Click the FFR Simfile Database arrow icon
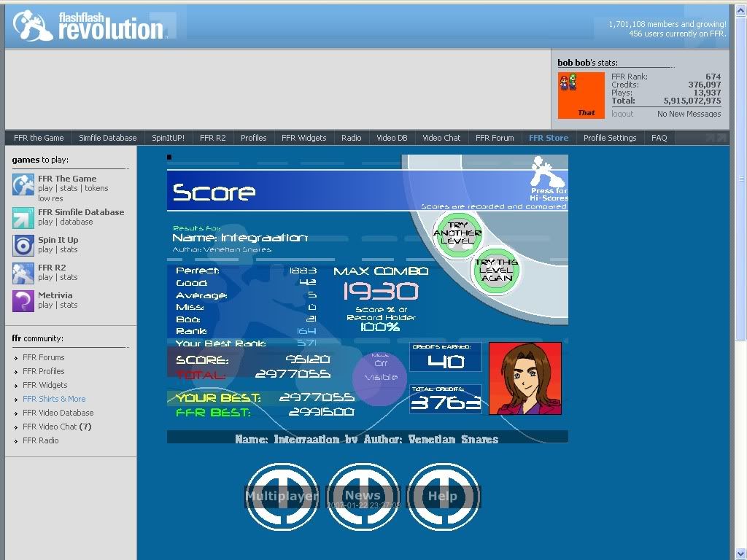The height and width of the screenshot is (560, 747). (x=23, y=217)
